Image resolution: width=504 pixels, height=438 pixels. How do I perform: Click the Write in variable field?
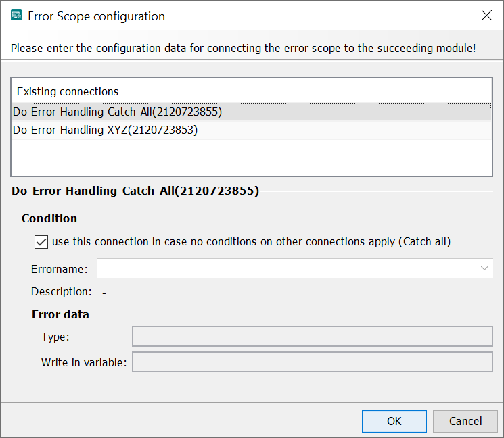[x=312, y=362]
